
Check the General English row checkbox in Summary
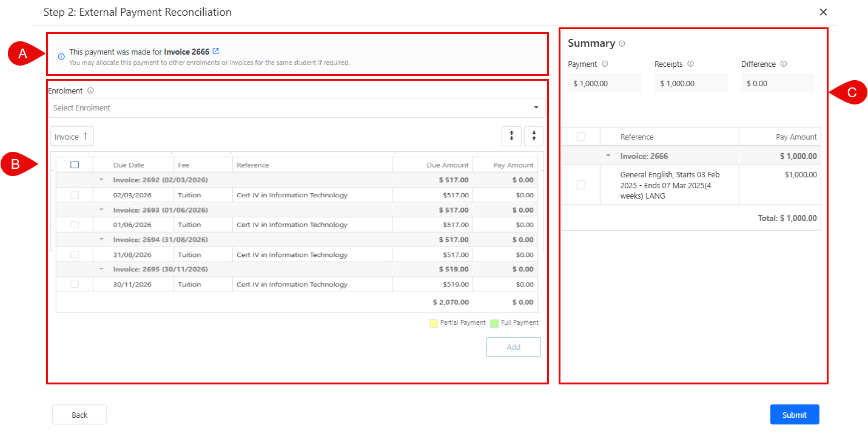581,185
